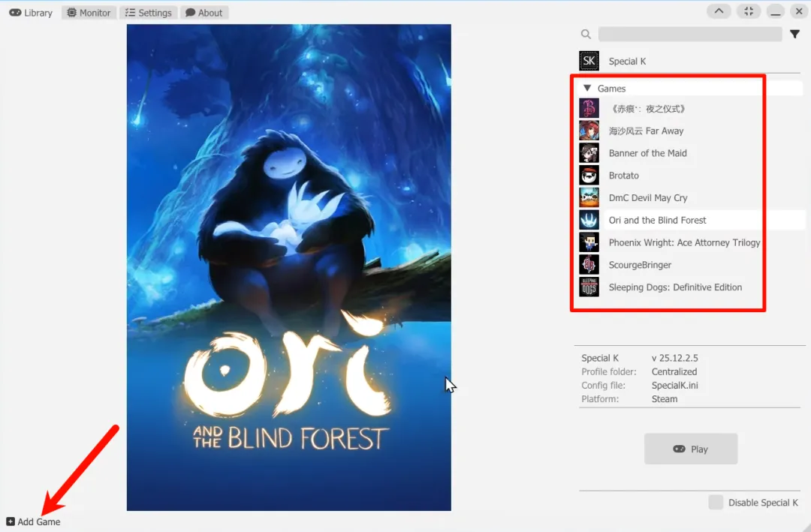The image size is (811, 532).
Task: Open the SpecialK.ini config file link
Action: pos(674,385)
